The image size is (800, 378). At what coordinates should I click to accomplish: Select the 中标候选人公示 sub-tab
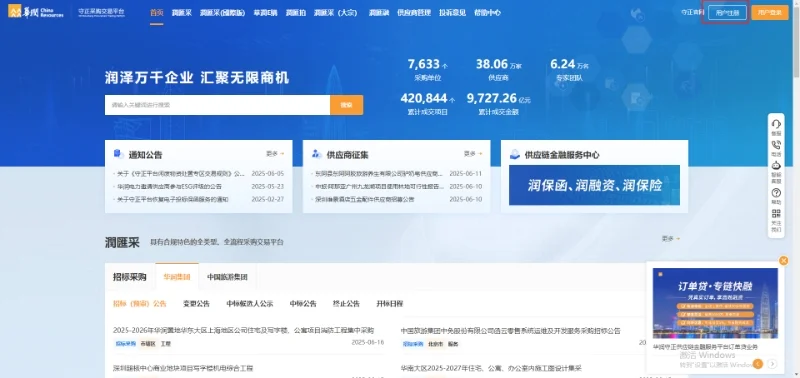[250, 304]
